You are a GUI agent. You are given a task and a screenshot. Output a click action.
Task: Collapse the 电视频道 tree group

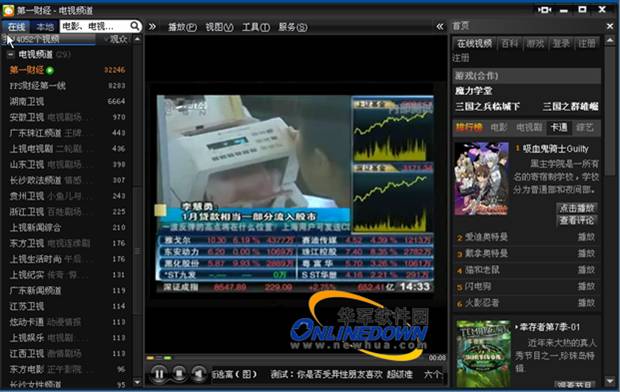coord(11,54)
